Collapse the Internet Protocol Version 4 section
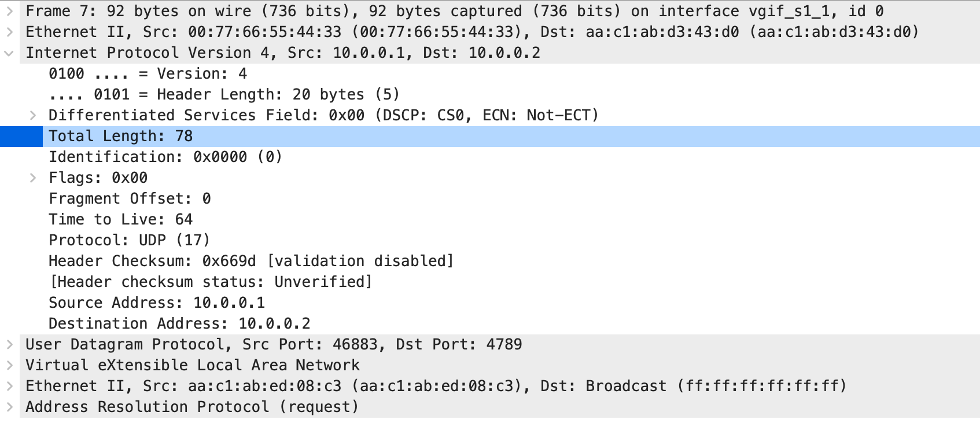This screenshot has width=980, height=427. click(x=9, y=53)
